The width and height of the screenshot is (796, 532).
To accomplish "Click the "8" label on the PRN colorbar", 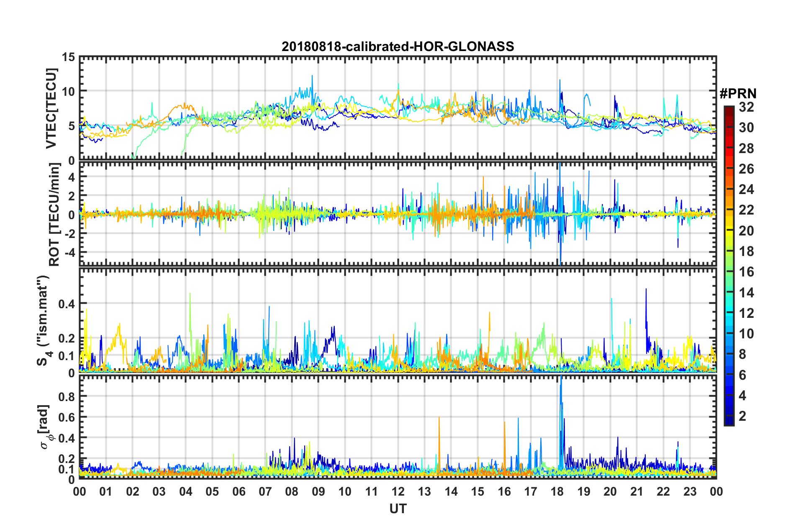I will click(x=743, y=354).
